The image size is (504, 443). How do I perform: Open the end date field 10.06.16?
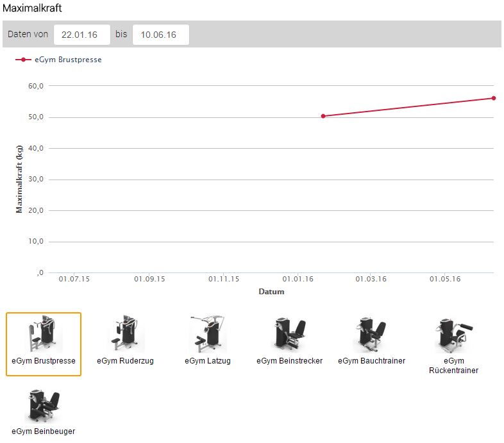[x=160, y=35]
